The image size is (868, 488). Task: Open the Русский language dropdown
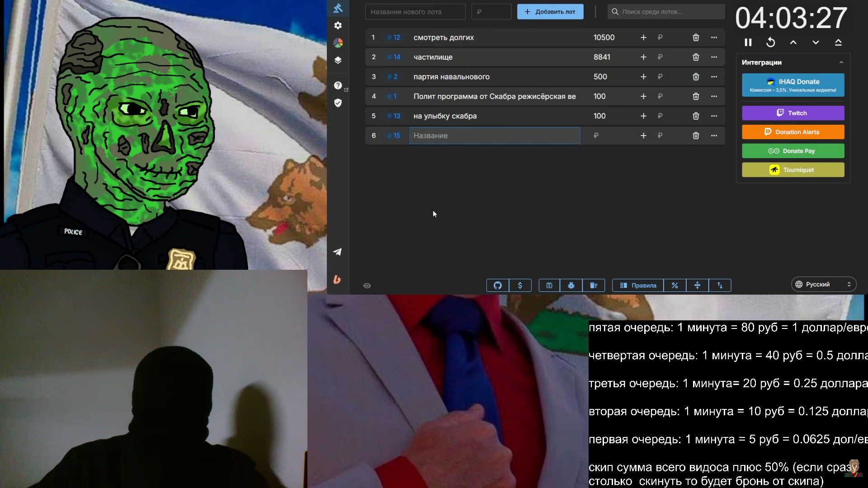coord(823,284)
